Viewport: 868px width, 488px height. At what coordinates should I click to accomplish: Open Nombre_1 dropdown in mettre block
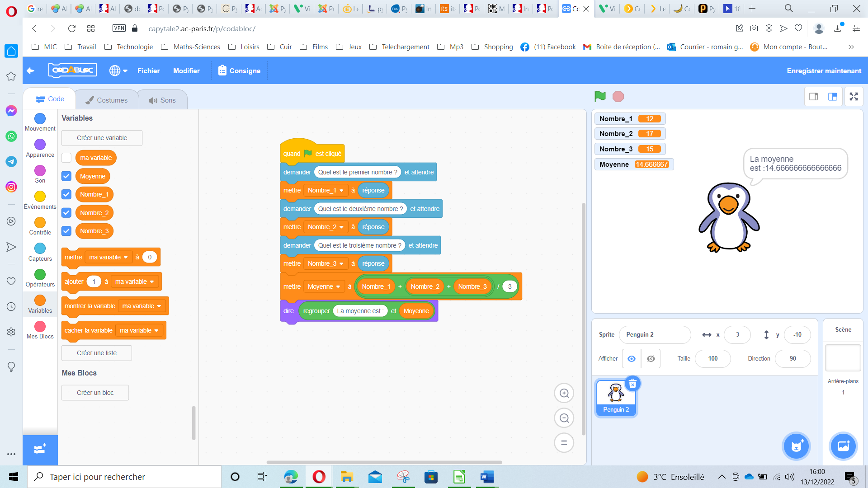pyautogui.click(x=341, y=191)
